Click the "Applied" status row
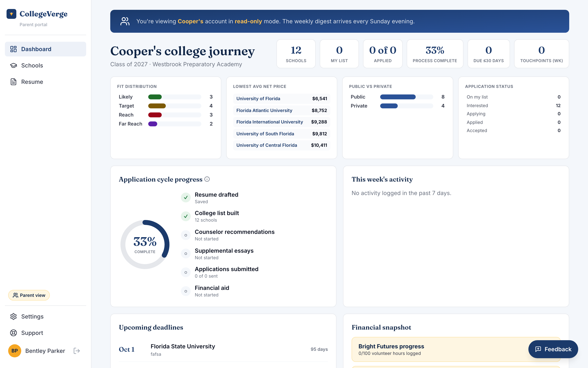The height and width of the screenshot is (368, 588). 514,122
